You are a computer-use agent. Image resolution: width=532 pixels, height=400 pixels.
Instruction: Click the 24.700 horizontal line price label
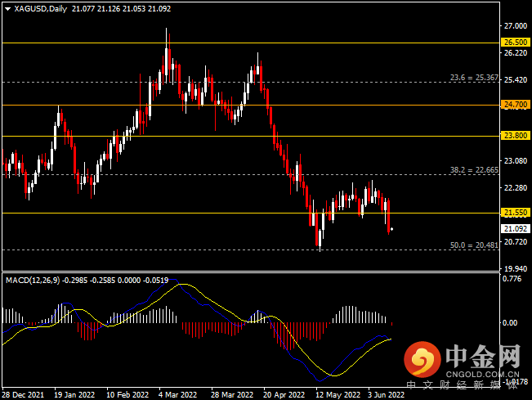click(x=516, y=105)
